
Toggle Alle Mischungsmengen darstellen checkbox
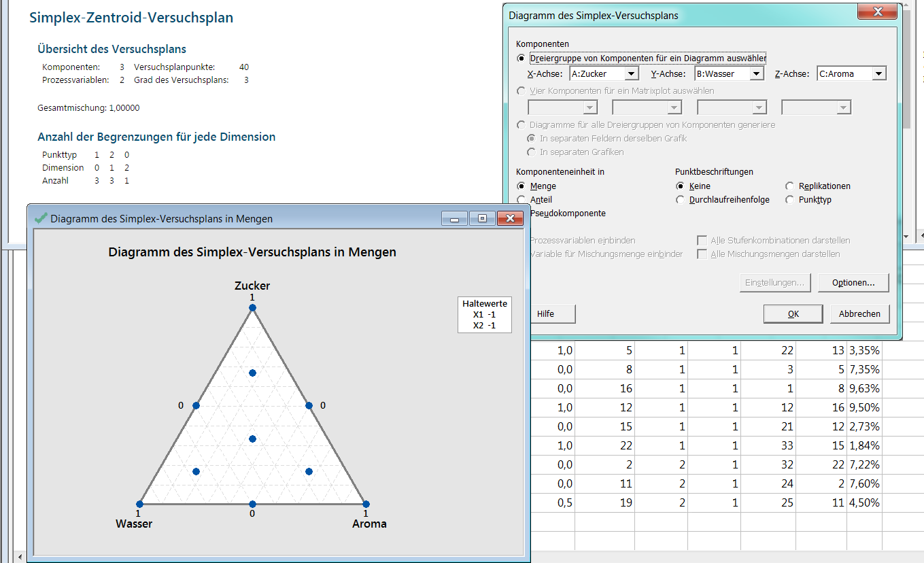(x=702, y=254)
